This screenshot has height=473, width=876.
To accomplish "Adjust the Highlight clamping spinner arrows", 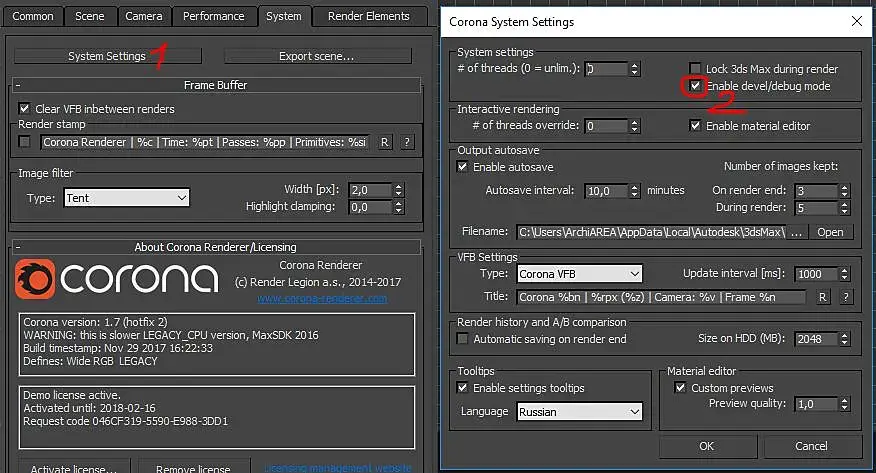I will click(x=398, y=207).
